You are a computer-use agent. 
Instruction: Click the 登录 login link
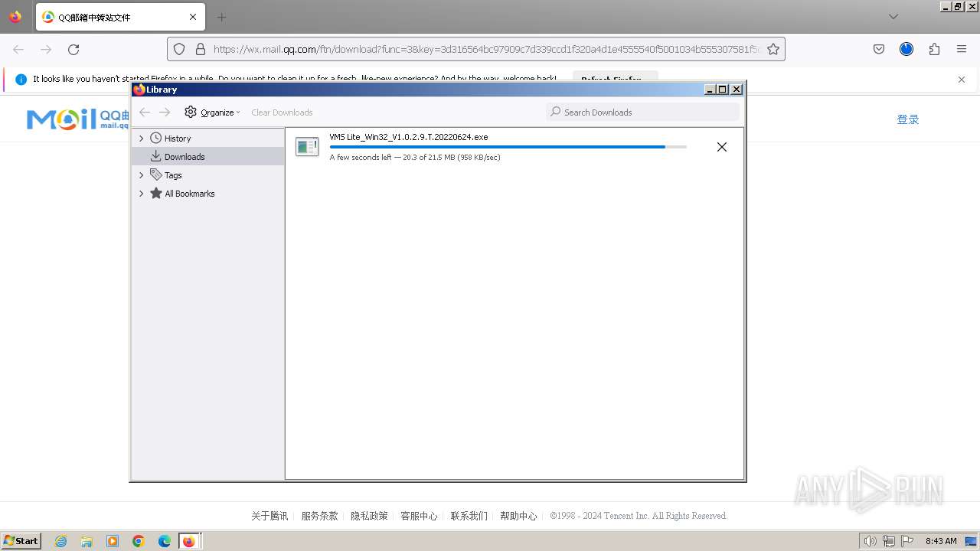coord(908,119)
